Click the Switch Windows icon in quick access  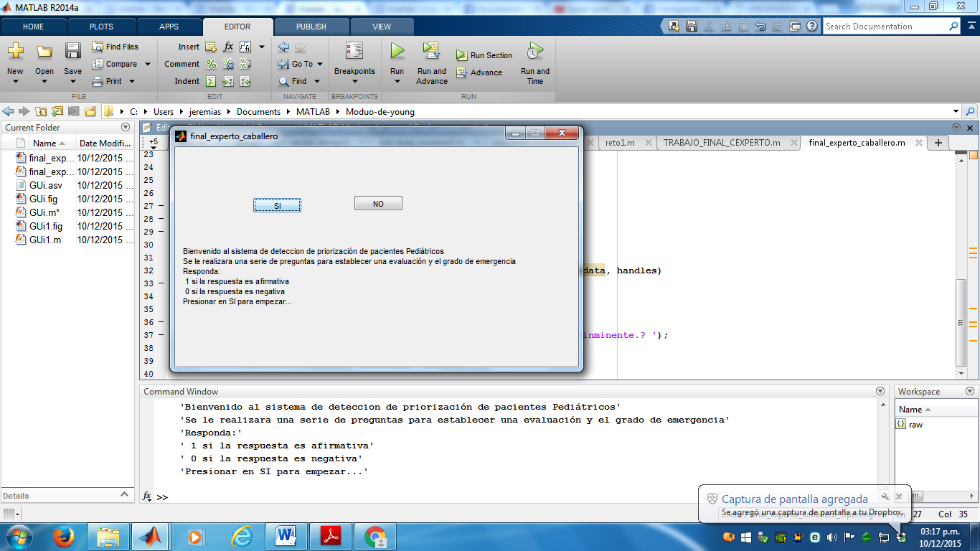pos(795,27)
